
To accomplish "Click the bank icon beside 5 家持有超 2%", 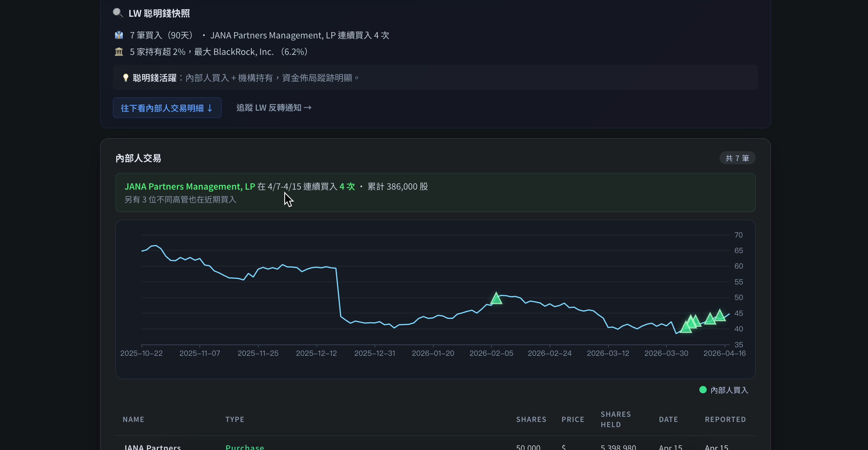I will pyautogui.click(x=119, y=52).
